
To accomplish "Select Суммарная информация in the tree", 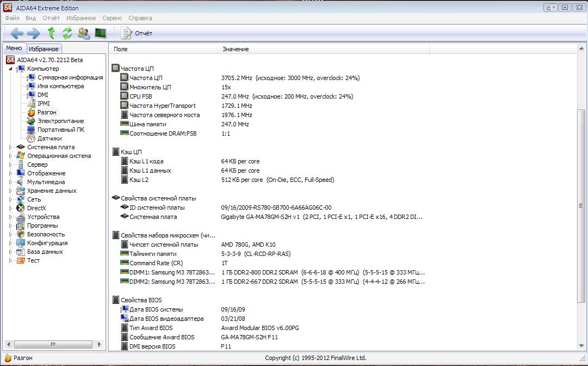I will pos(70,77).
